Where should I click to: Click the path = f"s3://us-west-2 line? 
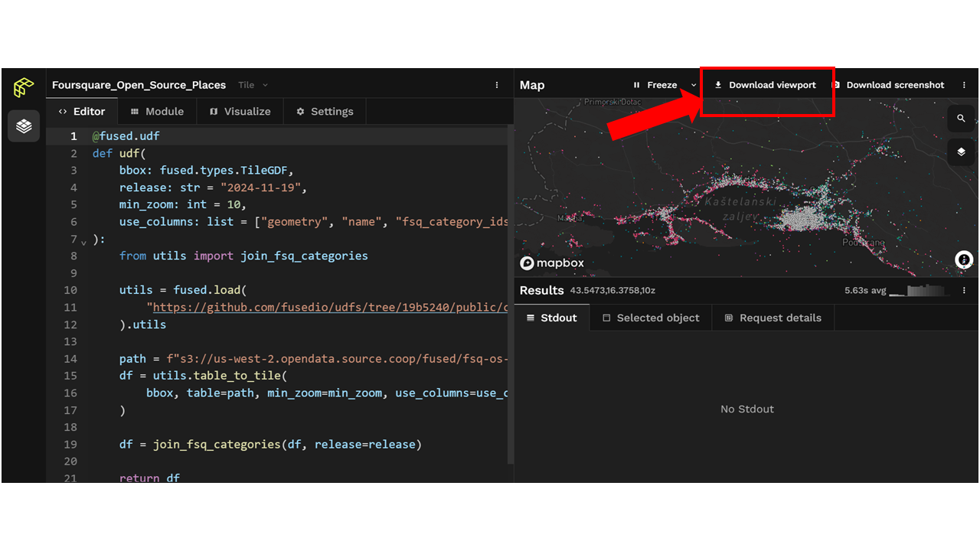313,359
